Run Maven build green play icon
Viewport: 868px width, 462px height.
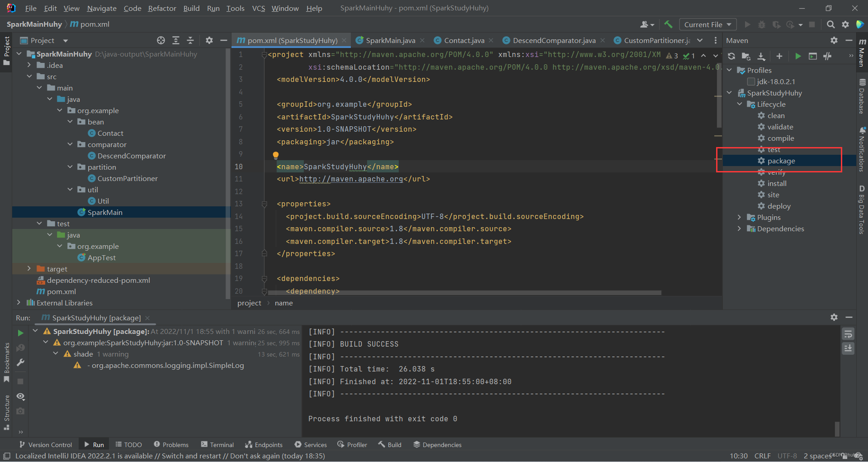coord(798,56)
